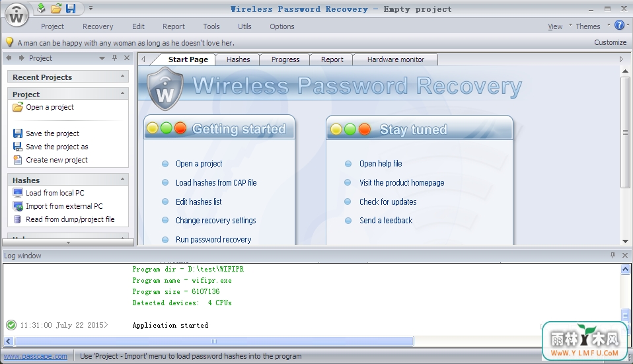Open the quick access toolbar customize arrow

point(91,8)
